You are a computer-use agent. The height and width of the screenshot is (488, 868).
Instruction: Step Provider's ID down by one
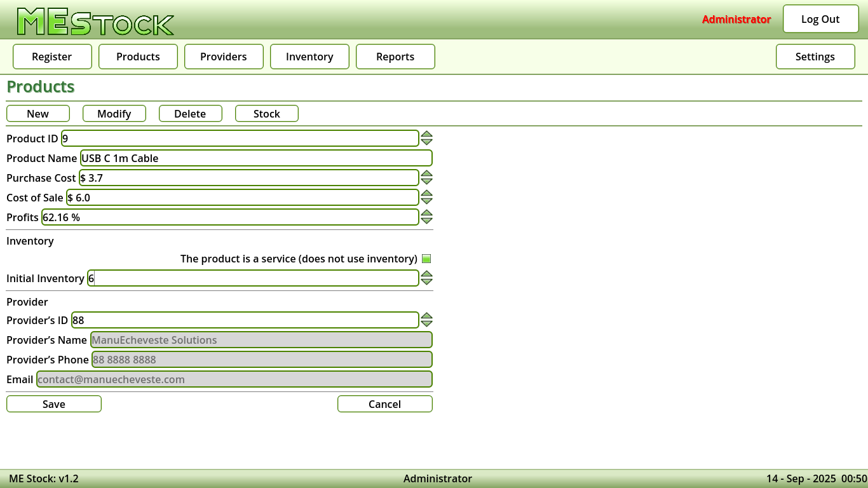coord(426,323)
